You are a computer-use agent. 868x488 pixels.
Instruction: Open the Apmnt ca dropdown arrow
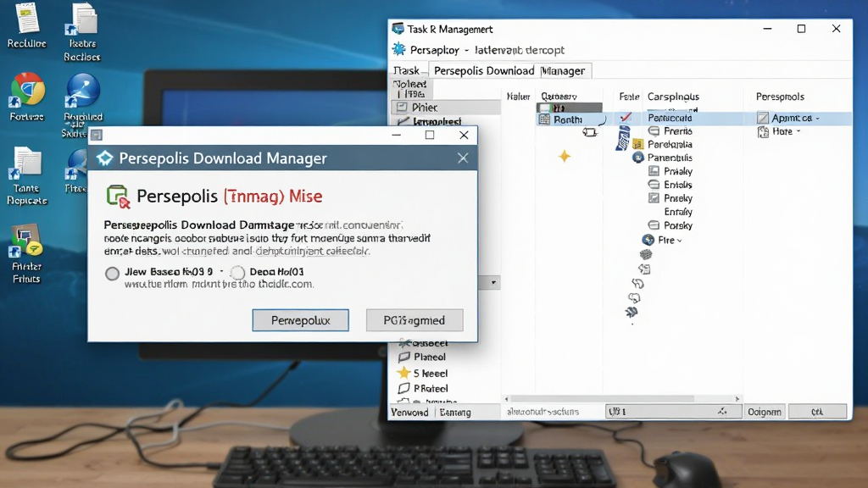pyautogui.click(x=818, y=119)
